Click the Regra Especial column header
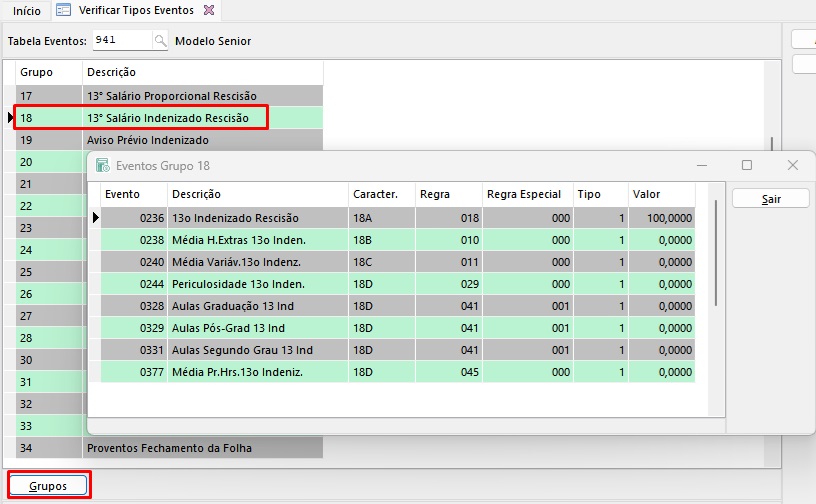The image size is (816, 504). point(528,194)
